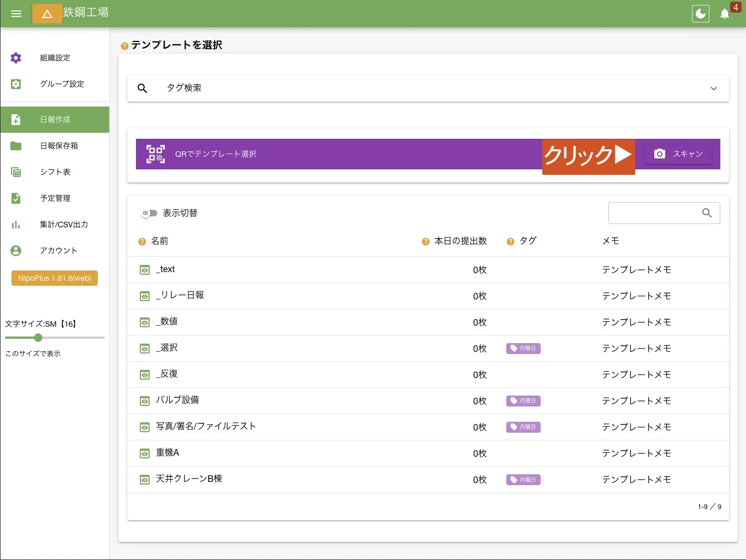
Task: Open アカウント in the sidebar
Action: [x=55, y=251]
